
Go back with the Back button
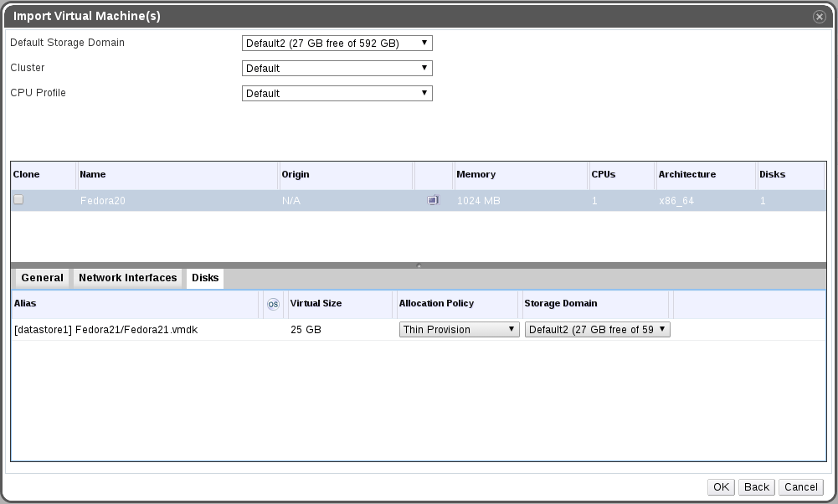[756, 487]
